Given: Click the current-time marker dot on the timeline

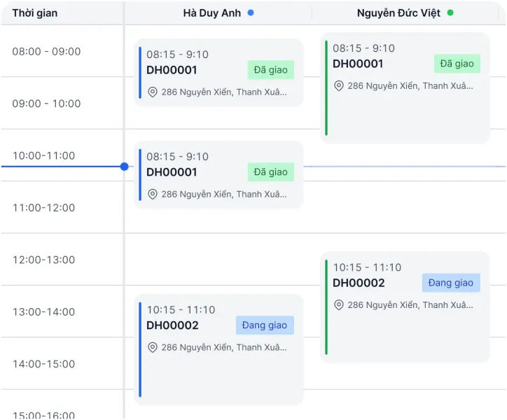Looking at the screenshot, I should [125, 167].
